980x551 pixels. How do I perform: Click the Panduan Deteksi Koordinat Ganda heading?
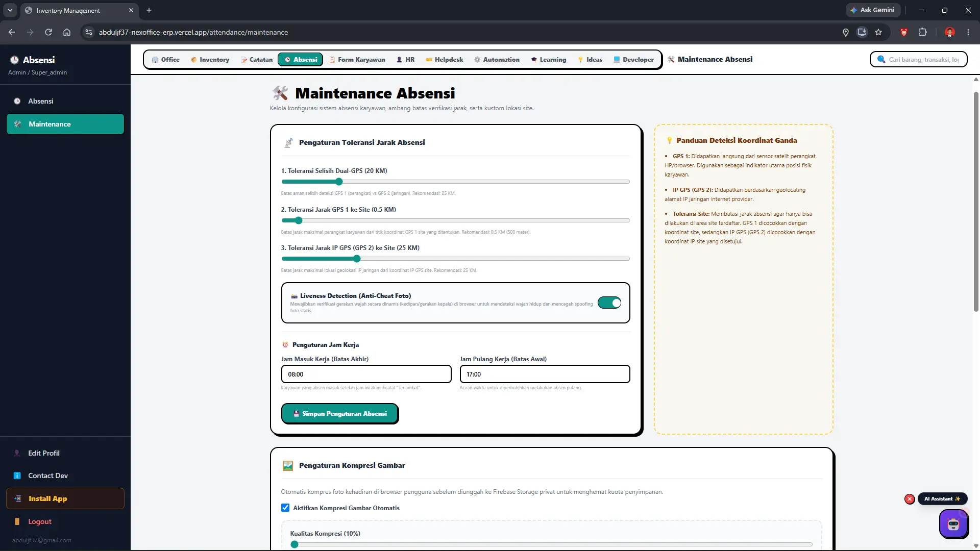[x=737, y=140]
